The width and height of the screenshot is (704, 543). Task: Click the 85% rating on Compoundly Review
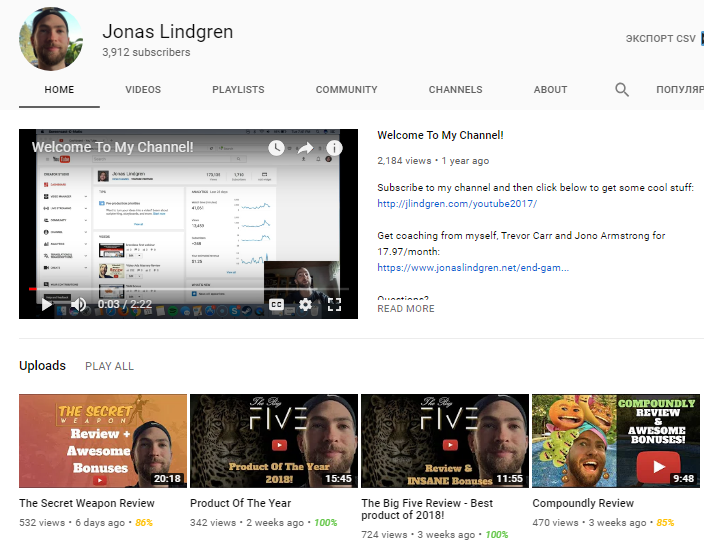(665, 523)
